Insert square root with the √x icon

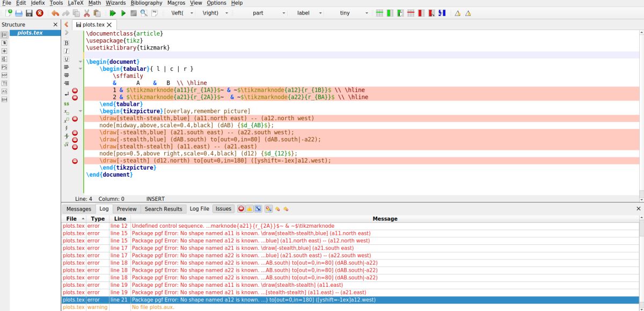(x=67, y=144)
